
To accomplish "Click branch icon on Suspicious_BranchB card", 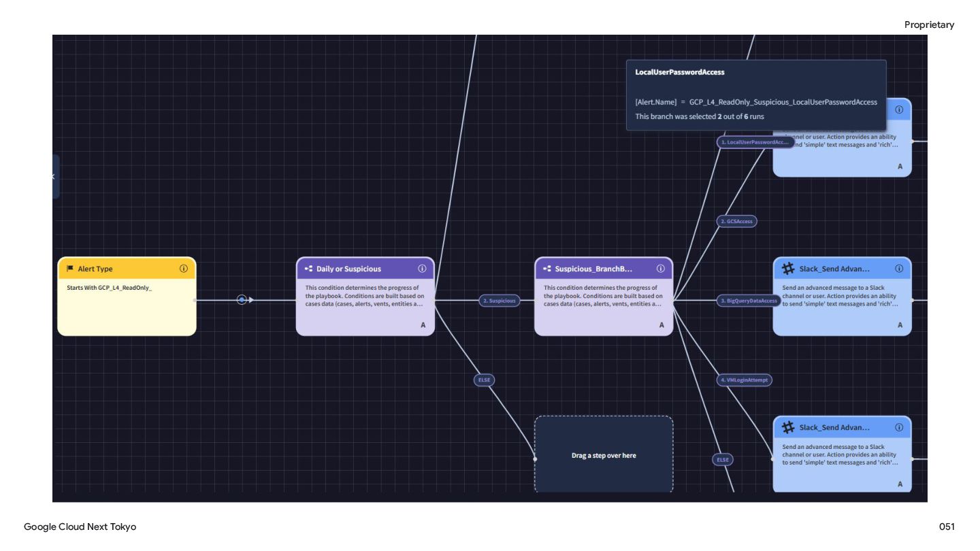I will (x=547, y=269).
